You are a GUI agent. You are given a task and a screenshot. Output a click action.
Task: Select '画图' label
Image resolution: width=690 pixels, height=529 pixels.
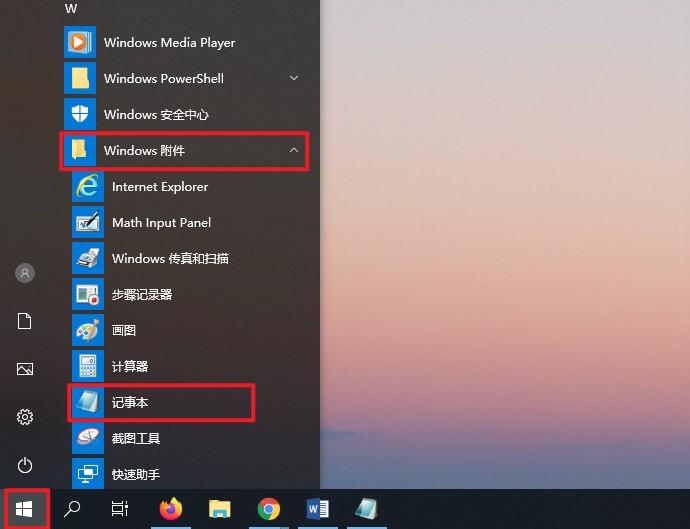[124, 331]
